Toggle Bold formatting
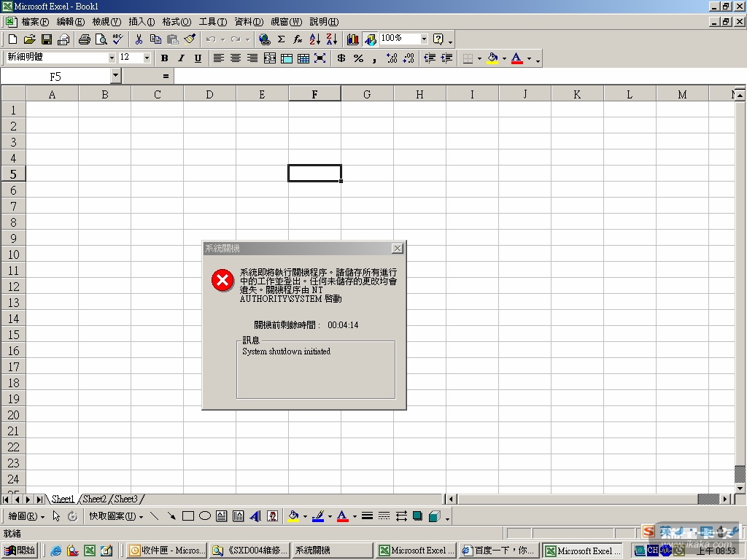Screen dimensions: 747x560 164,58
